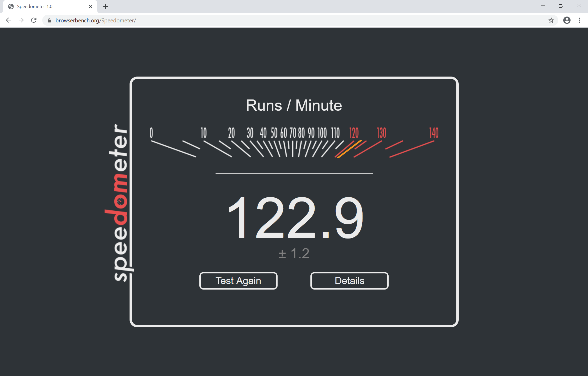Image resolution: width=588 pixels, height=376 pixels.
Task: Reload the Speedometer page
Action: click(x=34, y=20)
